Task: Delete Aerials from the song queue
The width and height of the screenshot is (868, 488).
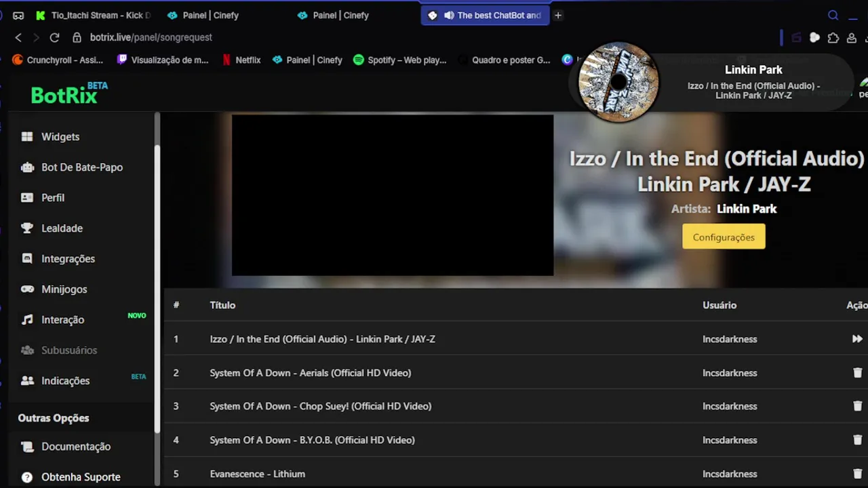Action: [857, 373]
